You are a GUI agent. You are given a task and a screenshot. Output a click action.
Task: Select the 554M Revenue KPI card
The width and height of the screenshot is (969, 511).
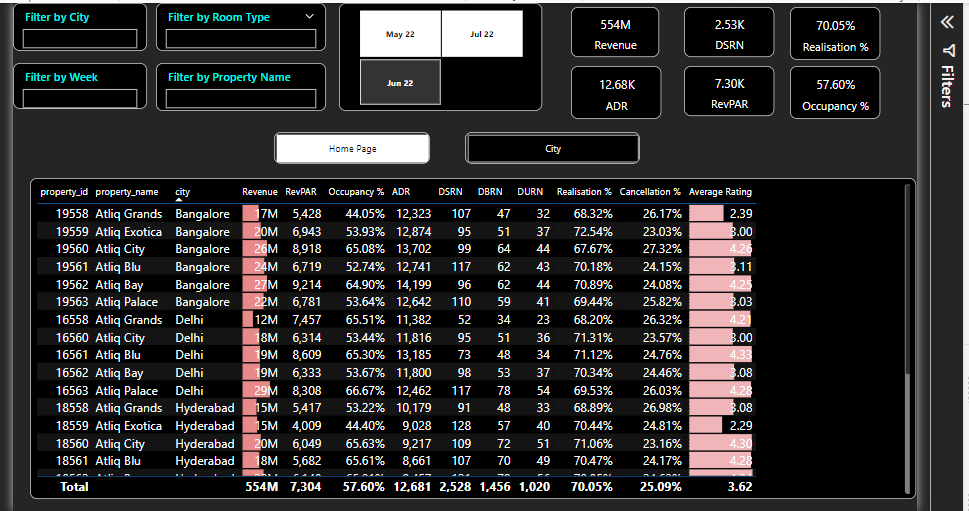click(x=615, y=34)
